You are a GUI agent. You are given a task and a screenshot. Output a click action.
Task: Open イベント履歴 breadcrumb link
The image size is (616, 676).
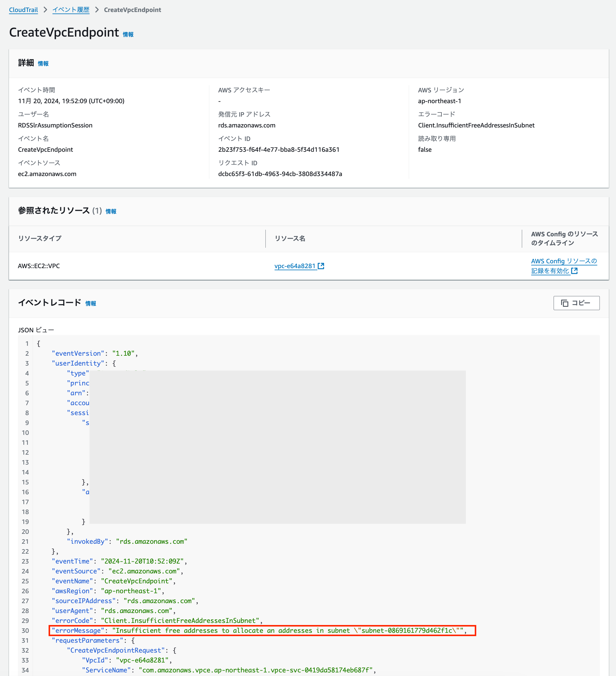[x=71, y=10]
